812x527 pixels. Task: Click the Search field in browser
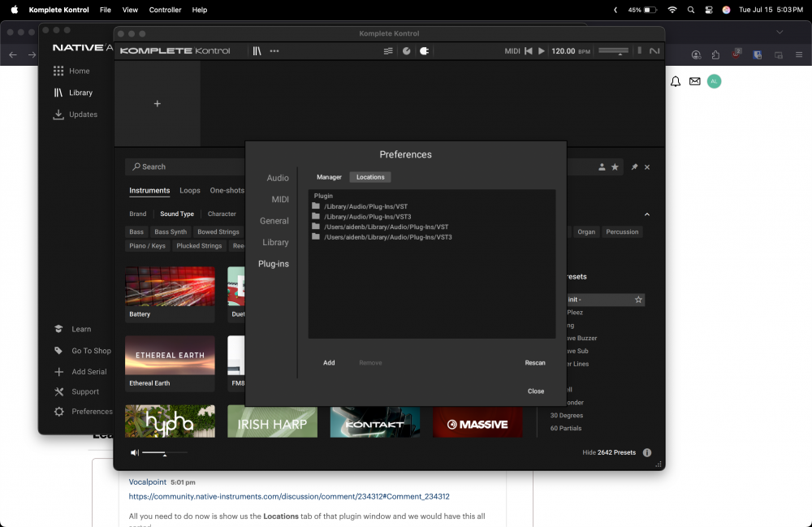tap(185, 166)
